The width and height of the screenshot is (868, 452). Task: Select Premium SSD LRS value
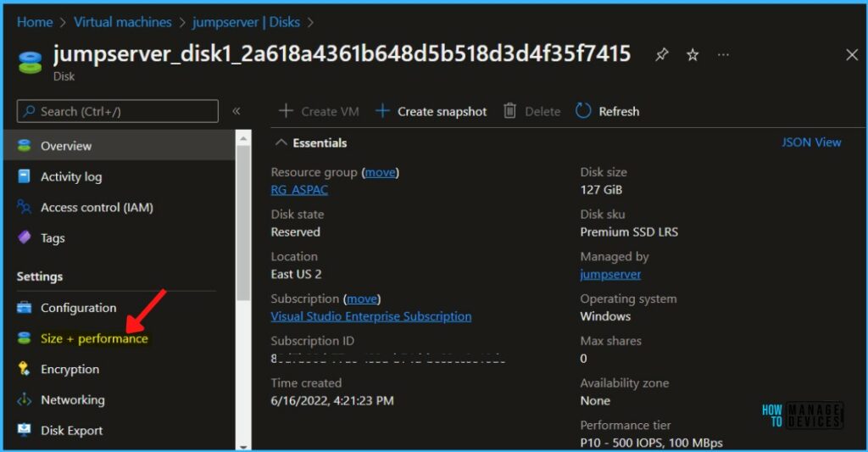(629, 232)
